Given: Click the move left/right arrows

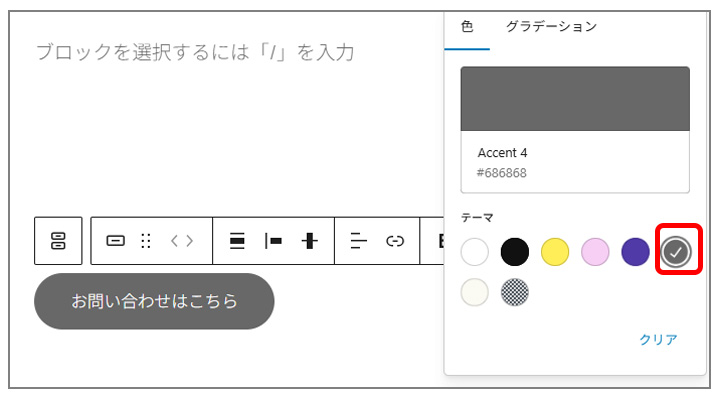Looking at the screenshot, I should 182,241.
